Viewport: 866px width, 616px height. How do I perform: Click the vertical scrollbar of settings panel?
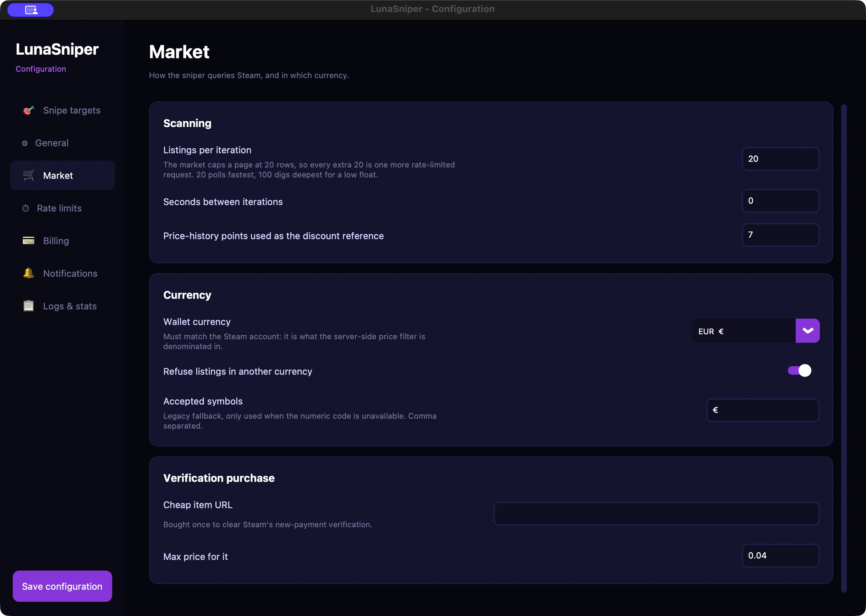tap(844, 348)
